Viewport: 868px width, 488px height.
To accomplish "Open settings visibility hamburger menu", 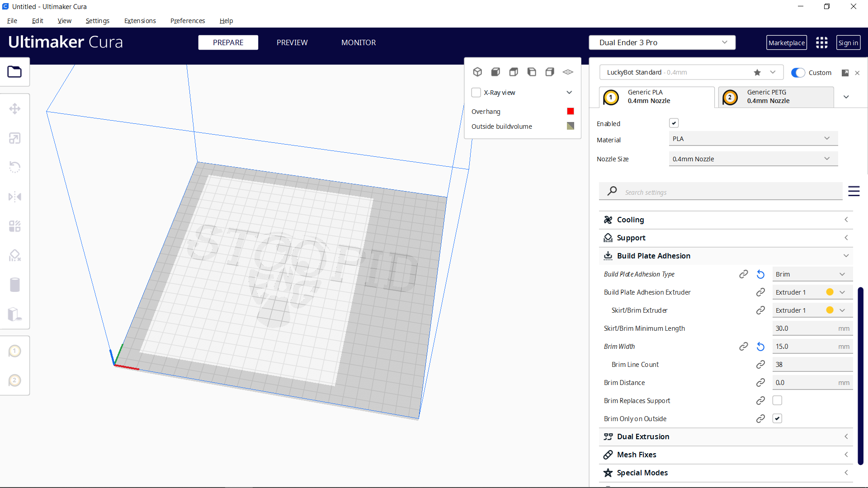I will (x=854, y=191).
